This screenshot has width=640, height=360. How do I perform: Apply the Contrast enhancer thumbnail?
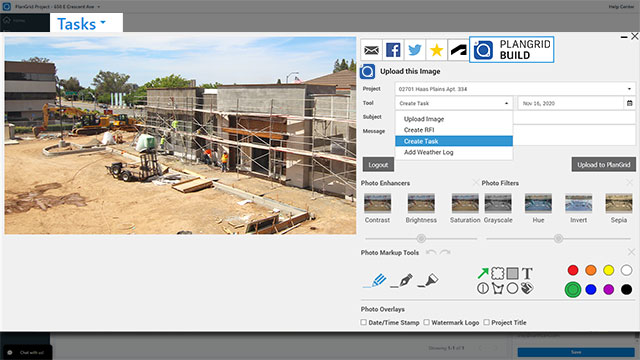point(377,203)
